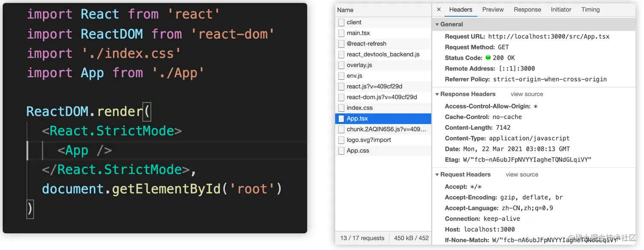The width and height of the screenshot is (644, 250).
Task: Select the overlay.js request
Action: pos(383,65)
